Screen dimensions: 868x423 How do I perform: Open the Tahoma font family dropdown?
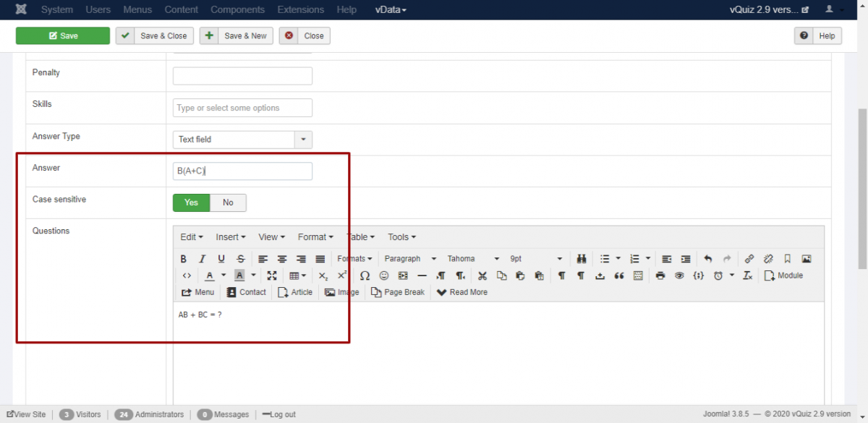pos(473,259)
